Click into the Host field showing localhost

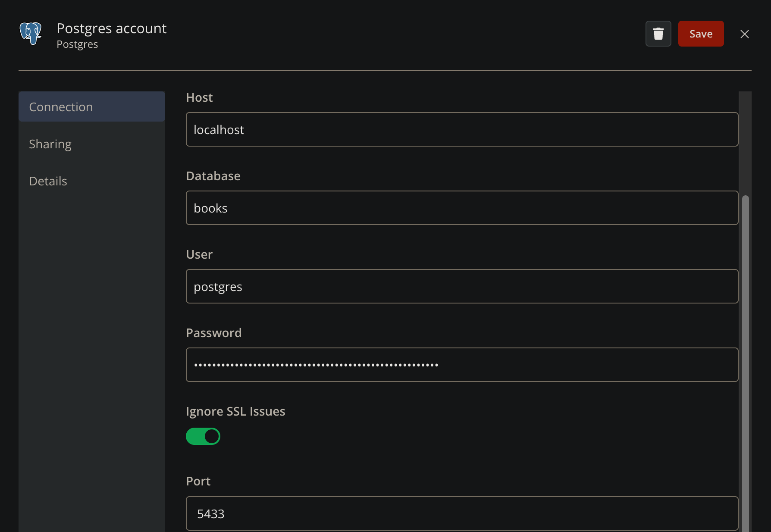tap(462, 129)
